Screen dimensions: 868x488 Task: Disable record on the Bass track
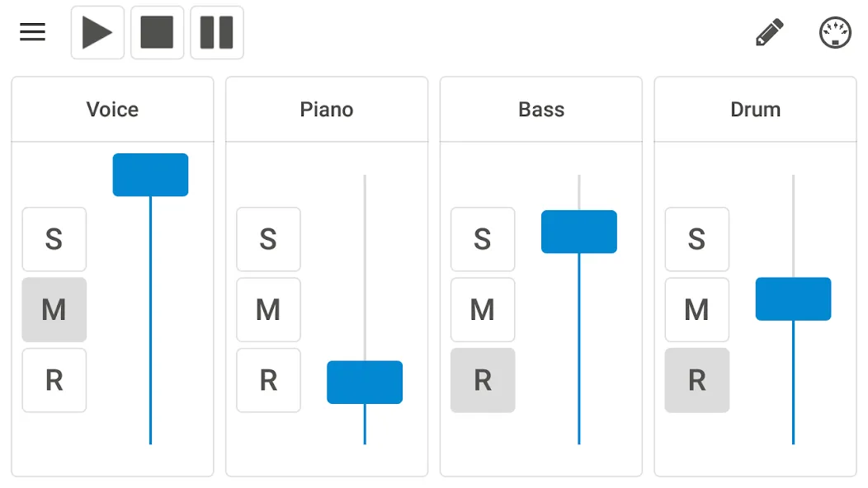coord(483,380)
